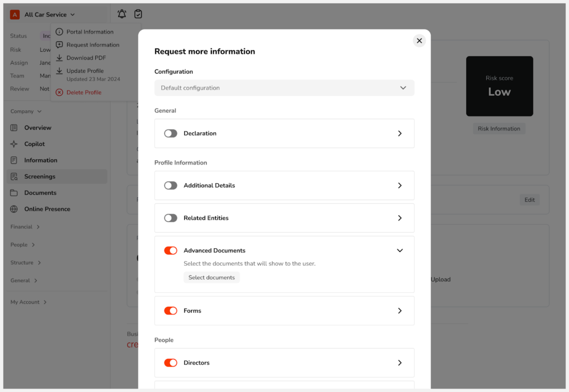Click the red All Car Service logo
The image size is (569, 392).
[15, 15]
